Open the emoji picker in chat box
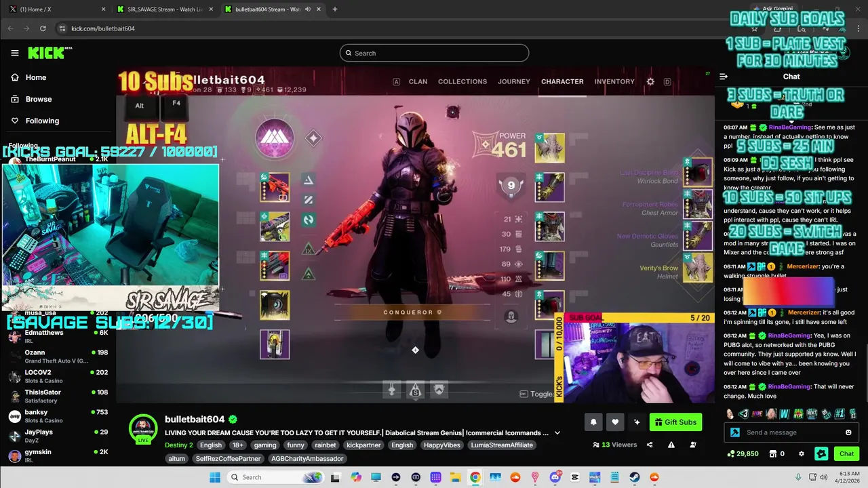The width and height of the screenshot is (868, 488). pyautogui.click(x=848, y=432)
